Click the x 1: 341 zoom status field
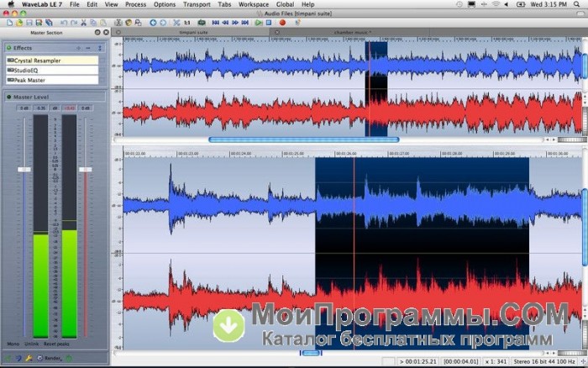The image size is (588, 368). click(496, 361)
